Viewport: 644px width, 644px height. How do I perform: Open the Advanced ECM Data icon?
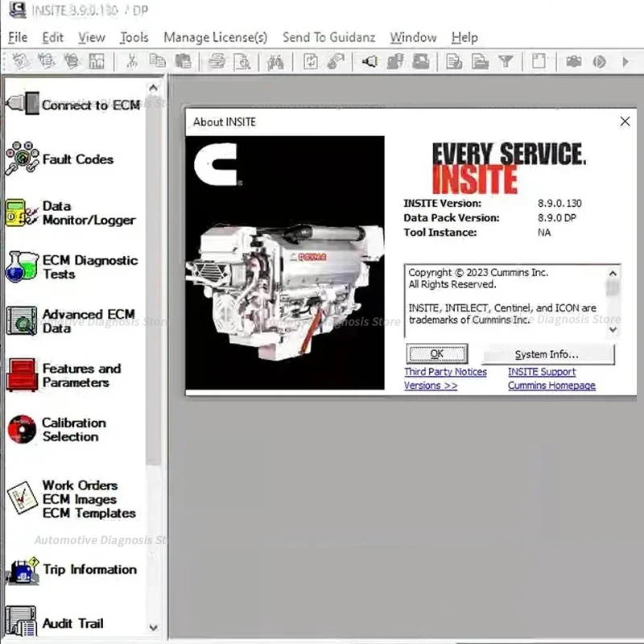coord(23,320)
